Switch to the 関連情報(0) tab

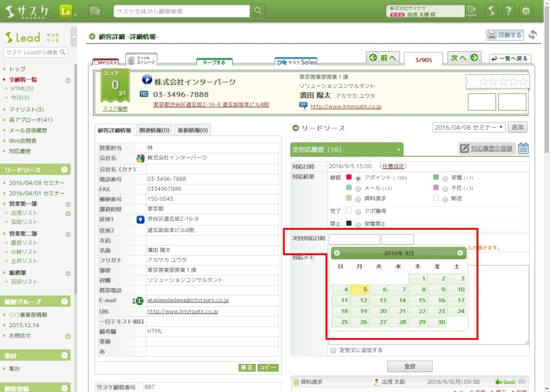[x=154, y=130]
